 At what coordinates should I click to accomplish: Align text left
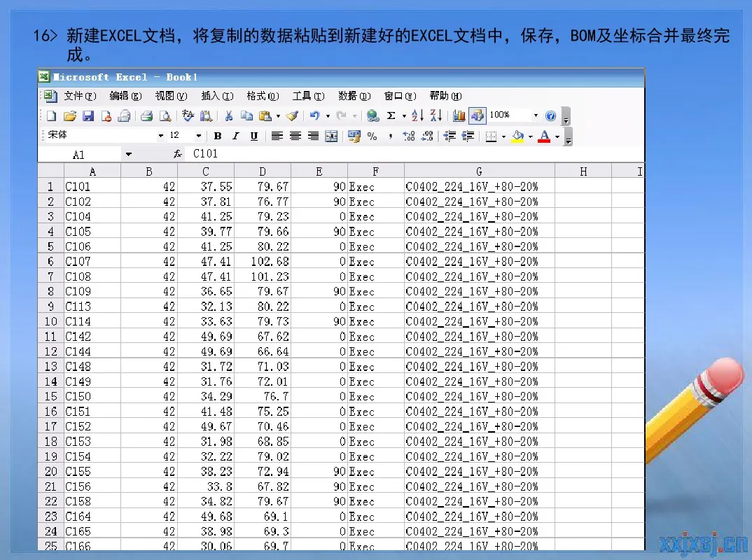tap(277, 136)
